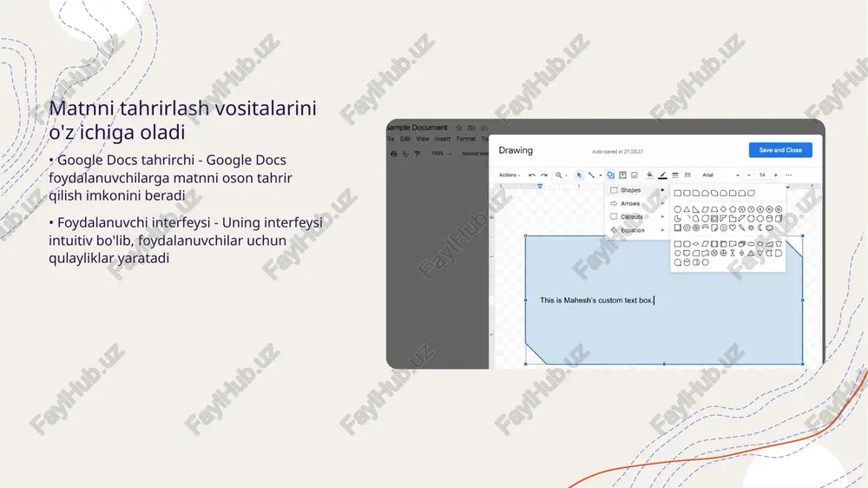Viewport: 868px width, 488px height.
Task: Click the Auto-saved timestamp text
Action: coord(617,151)
